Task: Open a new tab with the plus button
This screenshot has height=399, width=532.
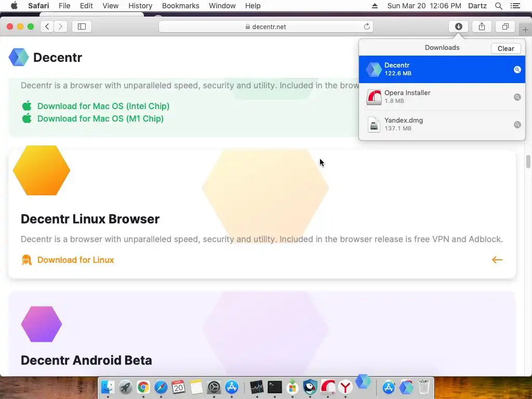Action: click(x=525, y=30)
